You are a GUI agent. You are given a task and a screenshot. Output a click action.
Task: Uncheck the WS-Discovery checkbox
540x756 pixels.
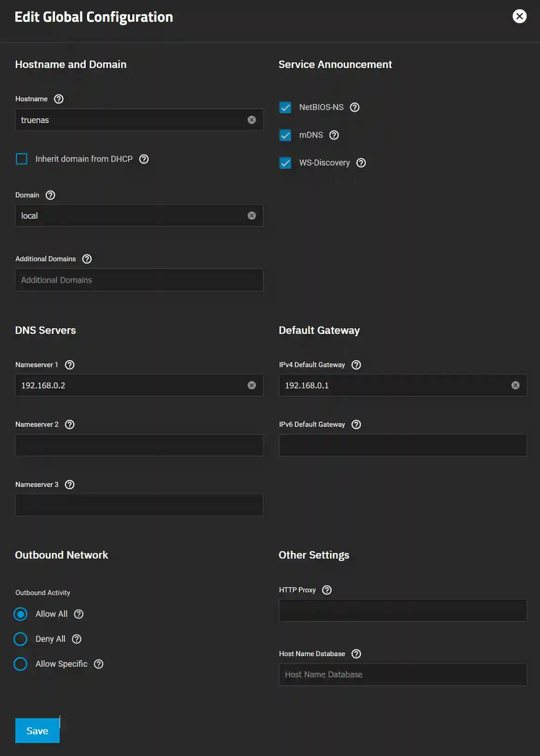[x=286, y=163]
